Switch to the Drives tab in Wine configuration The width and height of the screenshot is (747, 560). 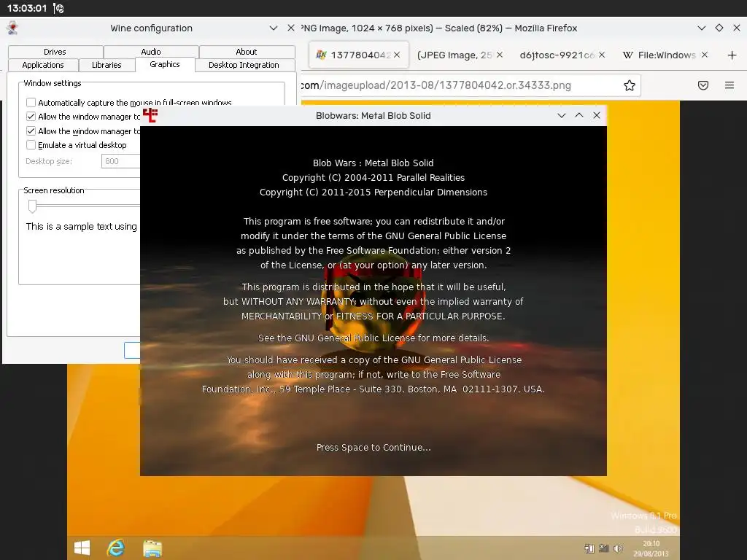pos(55,52)
